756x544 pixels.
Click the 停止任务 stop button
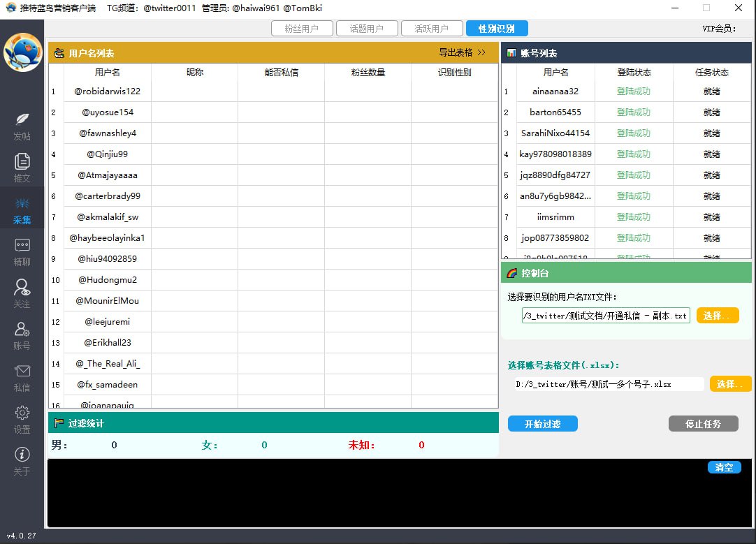click(x=703, y=424)
